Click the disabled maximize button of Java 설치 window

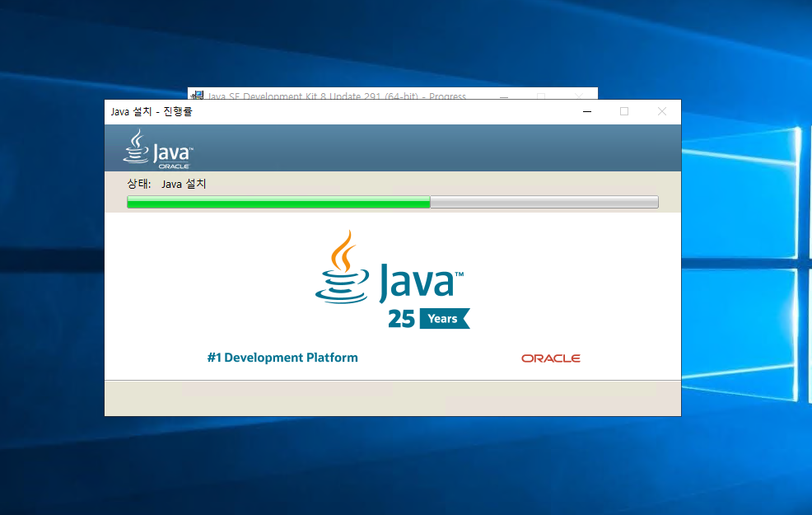point(624,111)
